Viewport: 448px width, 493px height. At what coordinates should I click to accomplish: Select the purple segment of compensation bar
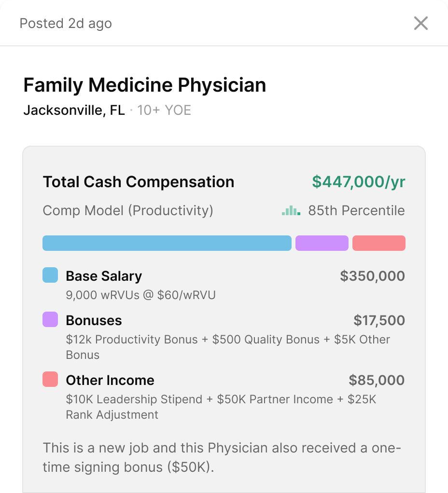322,243
